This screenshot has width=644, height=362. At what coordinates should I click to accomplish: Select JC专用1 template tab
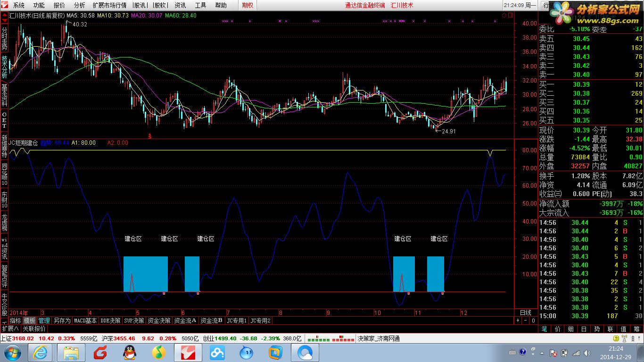pyautogui.click(x=237, y=321)
